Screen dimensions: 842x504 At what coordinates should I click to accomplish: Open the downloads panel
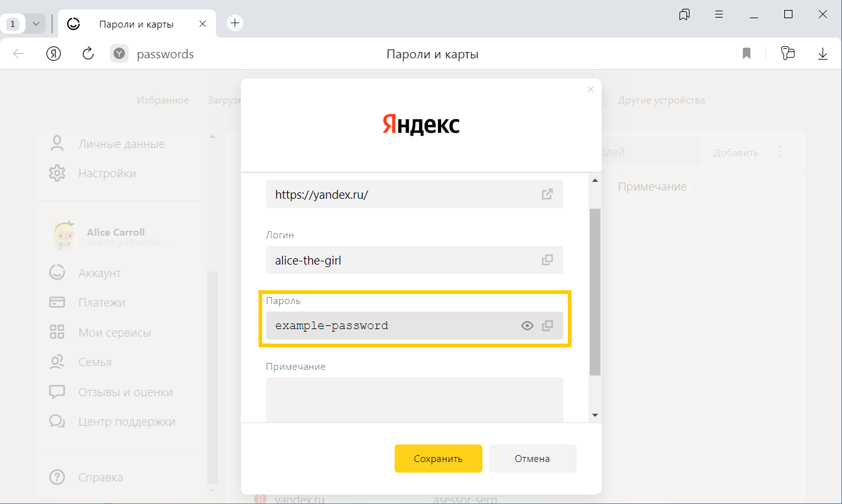coord(823,54)
